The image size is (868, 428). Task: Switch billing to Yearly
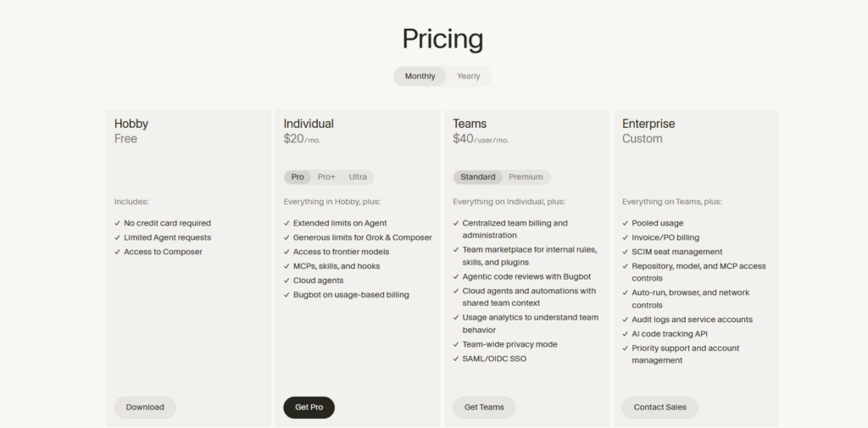pos(468,76)
